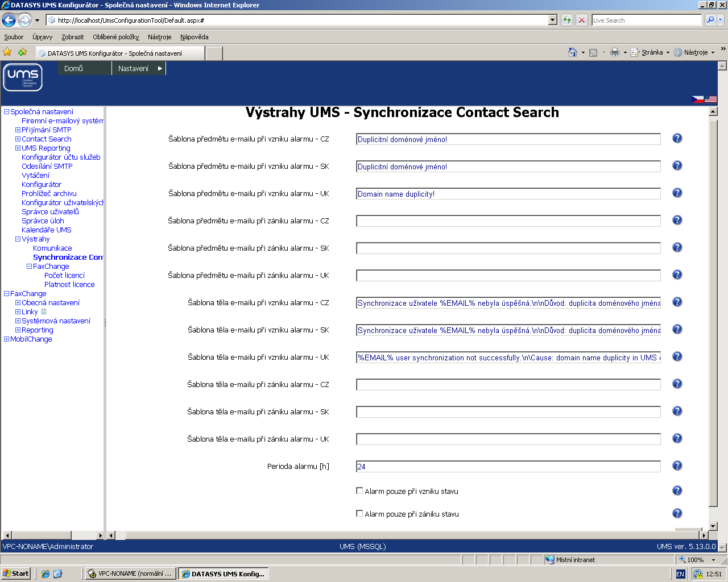Open help for Perioda alarmu field

point(677,465)
